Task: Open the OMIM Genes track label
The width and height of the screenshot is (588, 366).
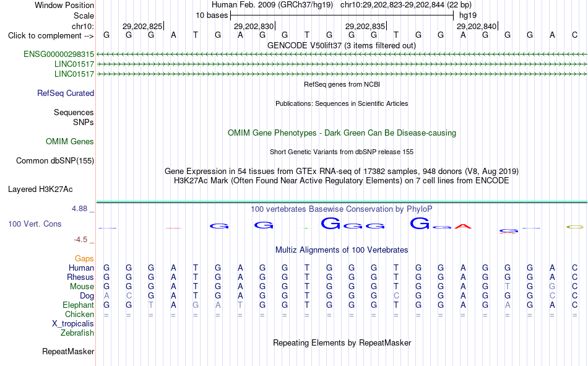Action: [70, 142]
